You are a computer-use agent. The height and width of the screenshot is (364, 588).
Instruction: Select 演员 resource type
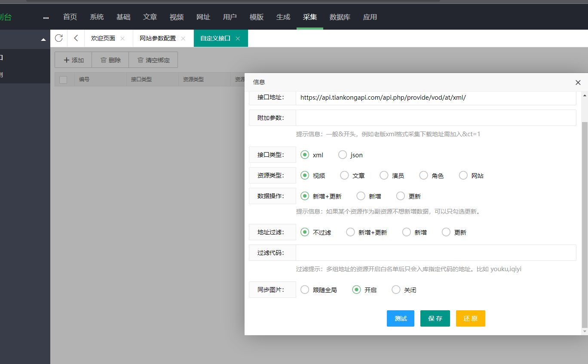click(384, 175)
